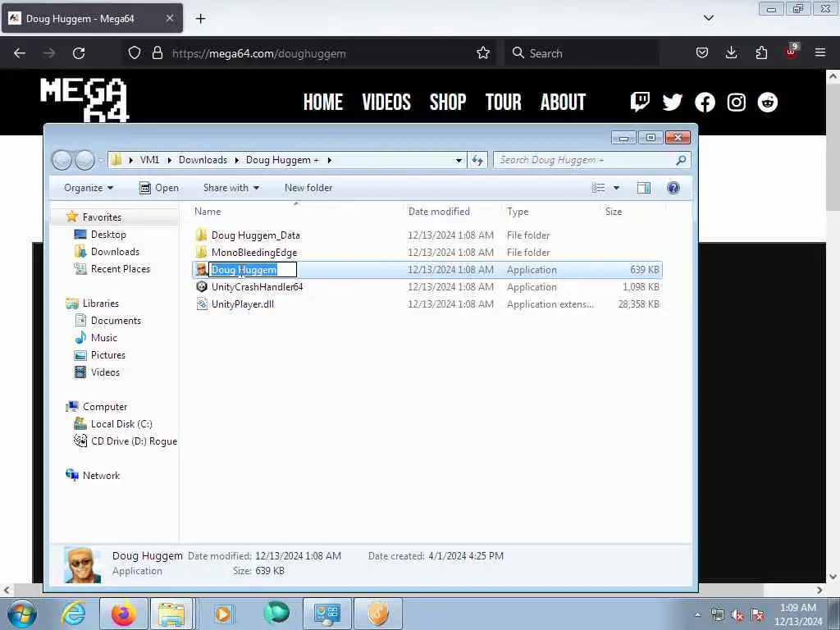Reload the Mega64 page
The width and height of the screenshot is (840, 630).
click(x=79, y=53)
